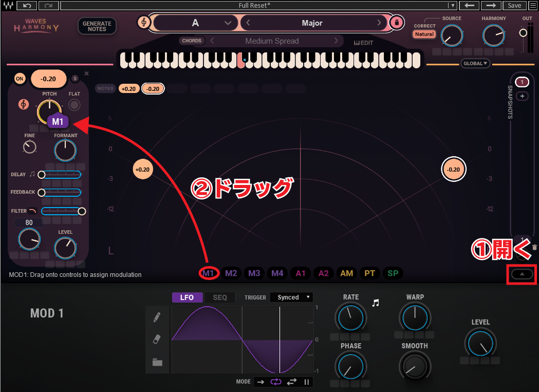This screenshot has height=392, width=539.
Task: Click the Waves logo icon
Action: pyautogui.click(x=8, y=6)
